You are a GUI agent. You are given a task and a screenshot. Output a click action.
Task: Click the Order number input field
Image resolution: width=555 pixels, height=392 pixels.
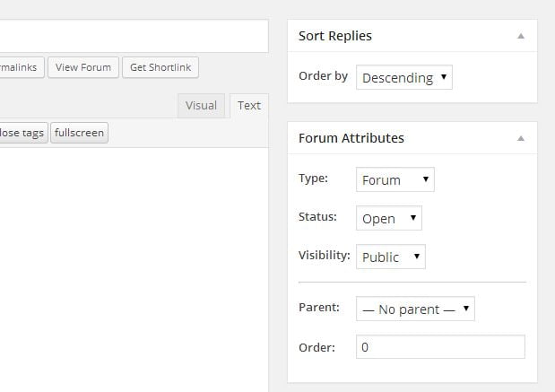440,346
